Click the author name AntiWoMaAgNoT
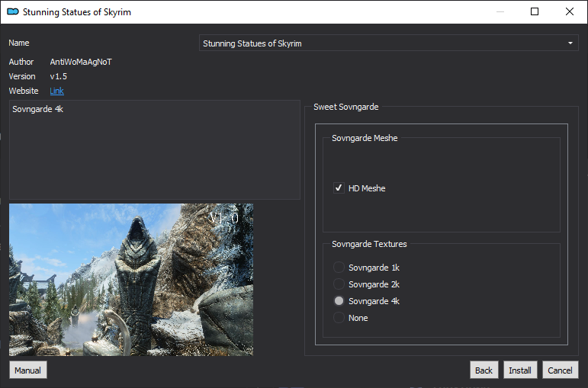 pyautogui.click(x=81, y=62)
